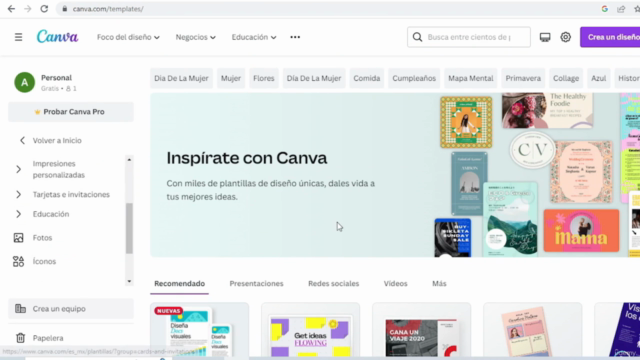Open Get ideas Flowing template thumbnail
The image size is (640, 360).
311,331
